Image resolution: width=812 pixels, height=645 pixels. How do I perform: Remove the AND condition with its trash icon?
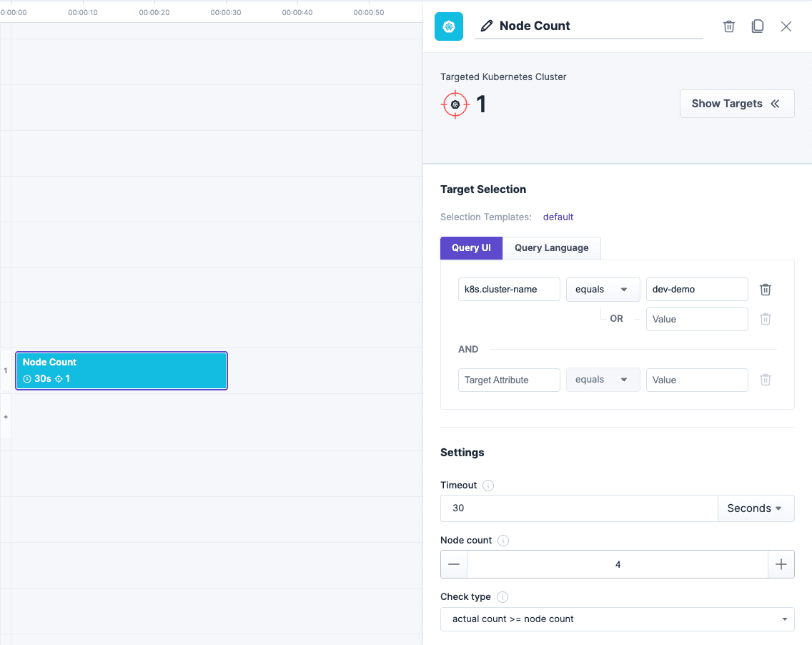(765, 380)
